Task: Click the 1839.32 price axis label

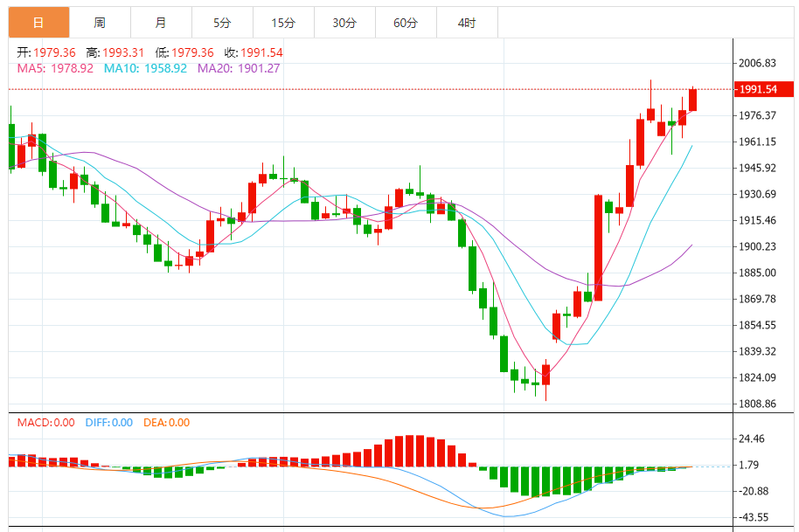Action: [x=757, y=351]
